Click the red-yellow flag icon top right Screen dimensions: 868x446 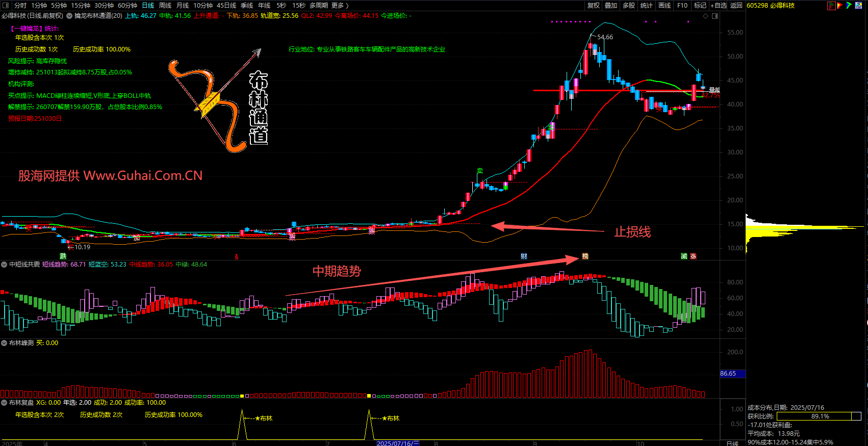tap(840, 6)
